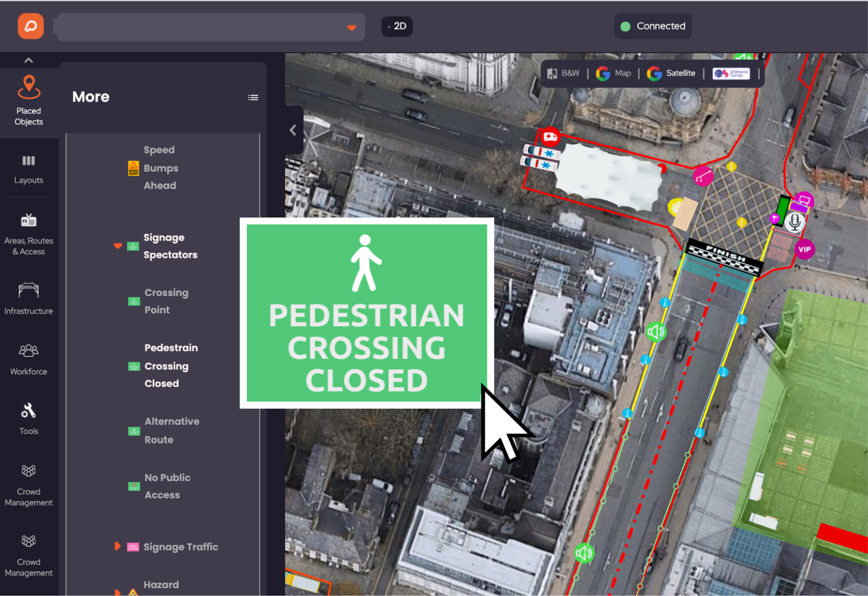Viewport: 868px width, 596px height.
Task: Click the ambulance marker on map
Action: click(550, 136)
